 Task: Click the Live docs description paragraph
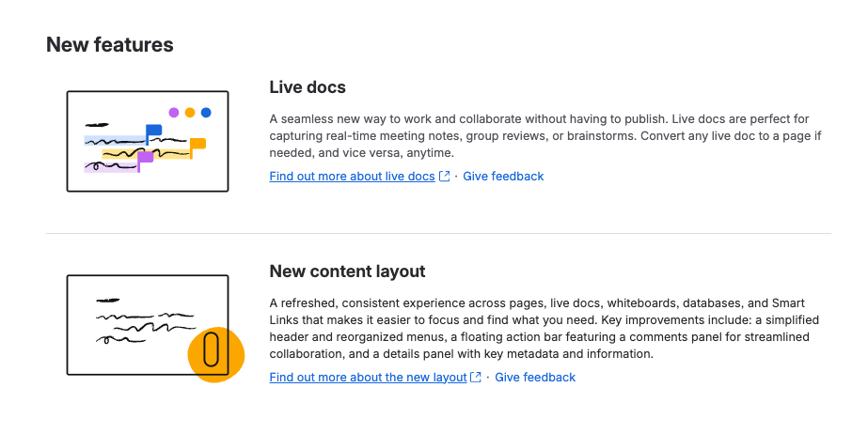pyautogui.click(x=545, y=136)
